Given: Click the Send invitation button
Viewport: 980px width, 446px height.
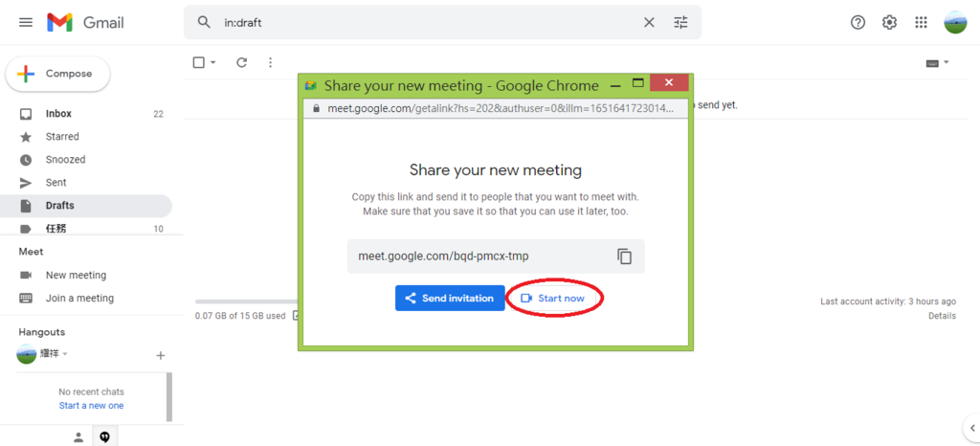Looking at the screenshot, I should point(450,298).
